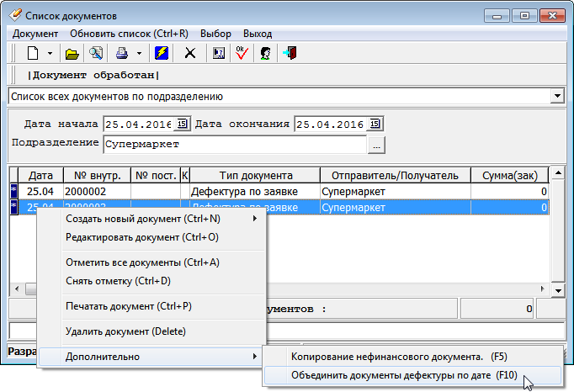Open calendar picker for Дата окончания
Image resolution: width=574 pixels, height=392 pixels.
[x=375, y=124]
